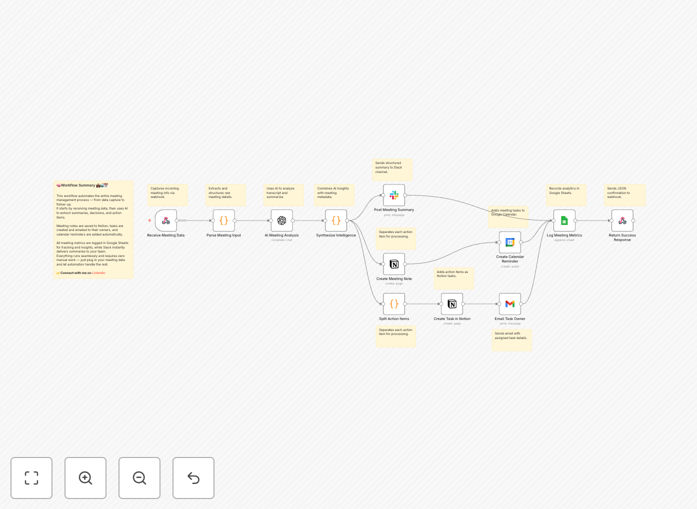This screenshot has width=697, height=509.
Task: Select the sticky note above Create Meeting Note
Action: pos(396,239)
